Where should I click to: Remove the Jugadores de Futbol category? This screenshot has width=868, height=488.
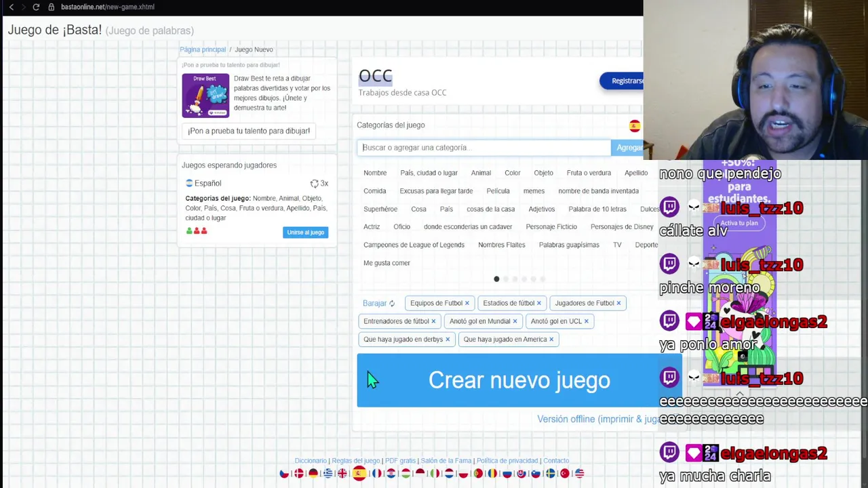pos(618,303)
